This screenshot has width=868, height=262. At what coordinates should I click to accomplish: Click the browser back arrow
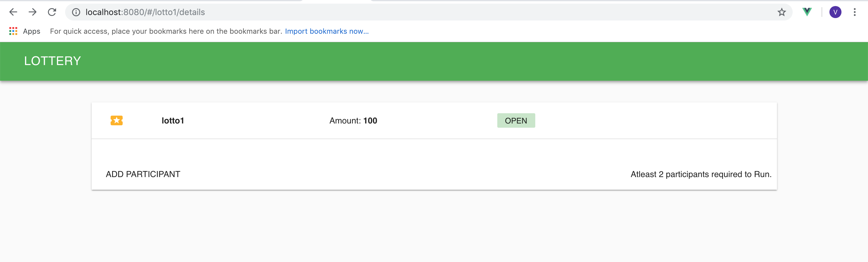tap(13, 12)
